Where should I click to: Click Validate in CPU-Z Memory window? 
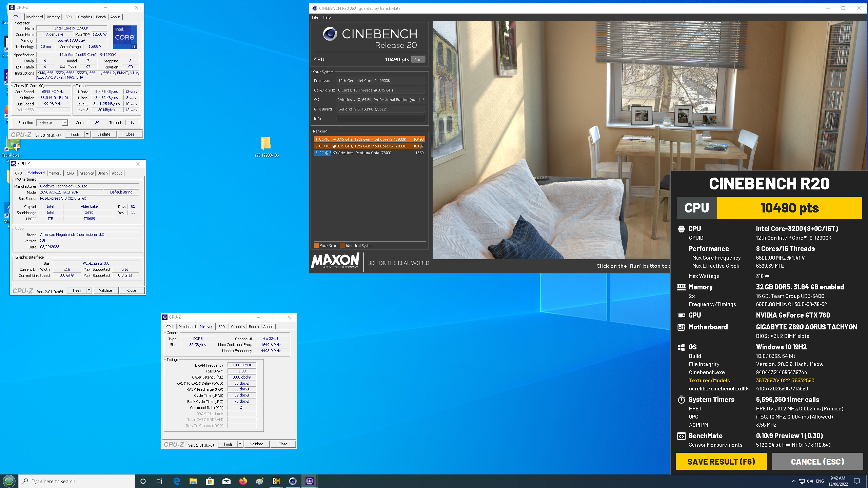(x=257, y=444)
